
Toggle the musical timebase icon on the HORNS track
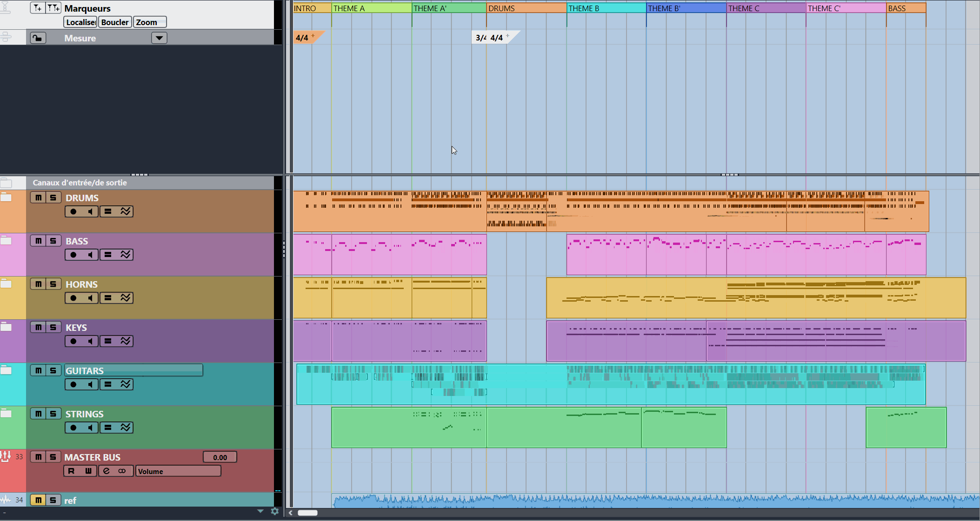click(126, 297)
